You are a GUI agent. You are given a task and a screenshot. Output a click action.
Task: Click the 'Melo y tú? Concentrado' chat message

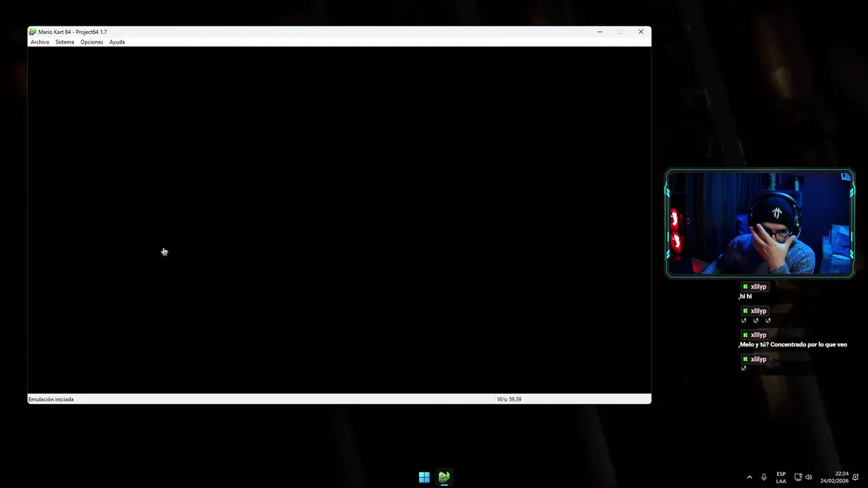point(793,344)
